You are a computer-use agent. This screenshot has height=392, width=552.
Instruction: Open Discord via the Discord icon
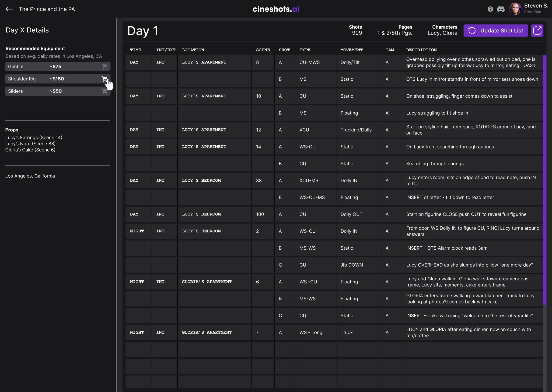[x=501, y=9]
